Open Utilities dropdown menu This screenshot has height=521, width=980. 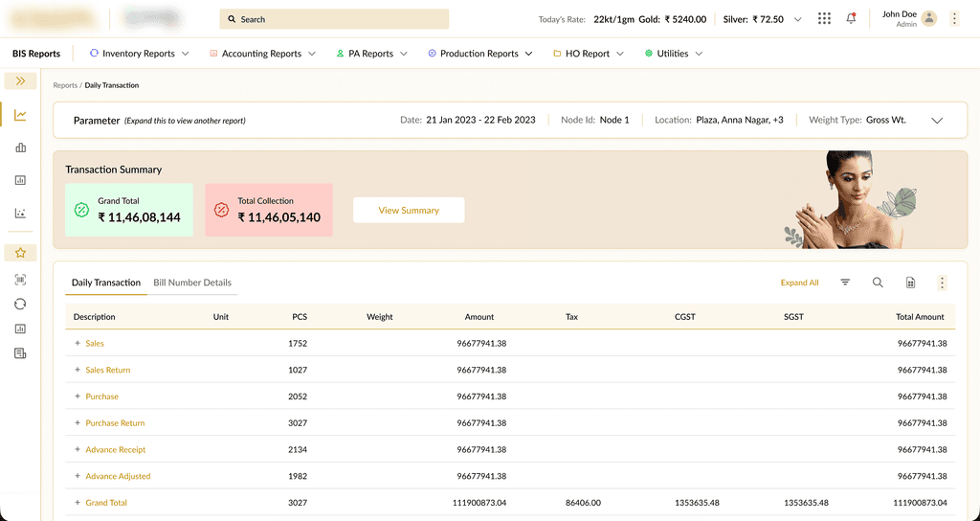(674, 54)
